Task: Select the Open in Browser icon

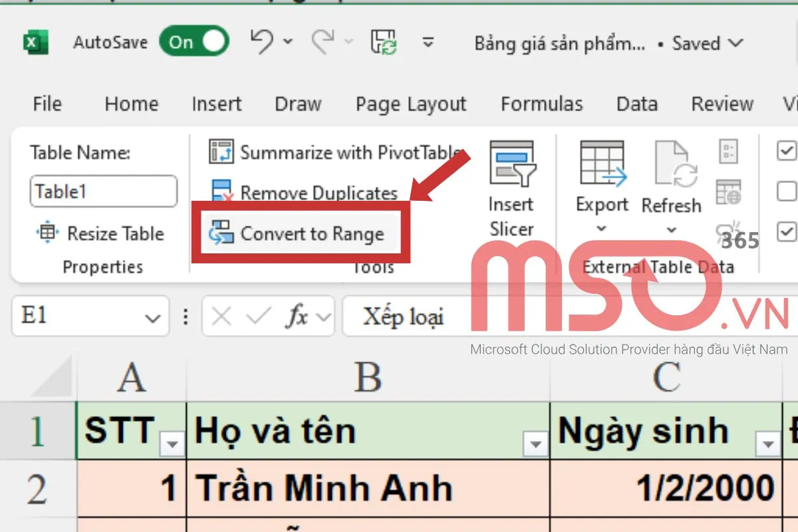Action: pos(728,190)
